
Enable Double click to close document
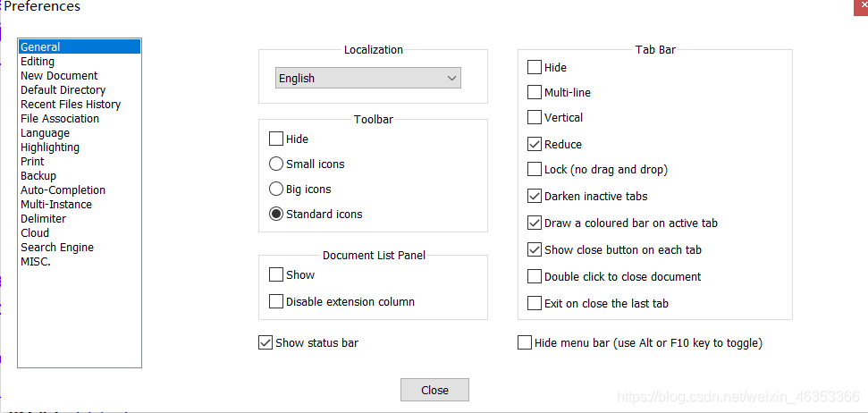pos(535,277)
